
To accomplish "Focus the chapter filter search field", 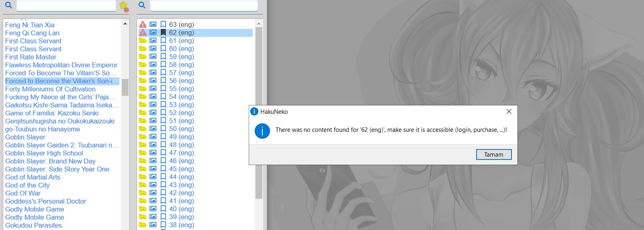I will [x=204, y=6].
